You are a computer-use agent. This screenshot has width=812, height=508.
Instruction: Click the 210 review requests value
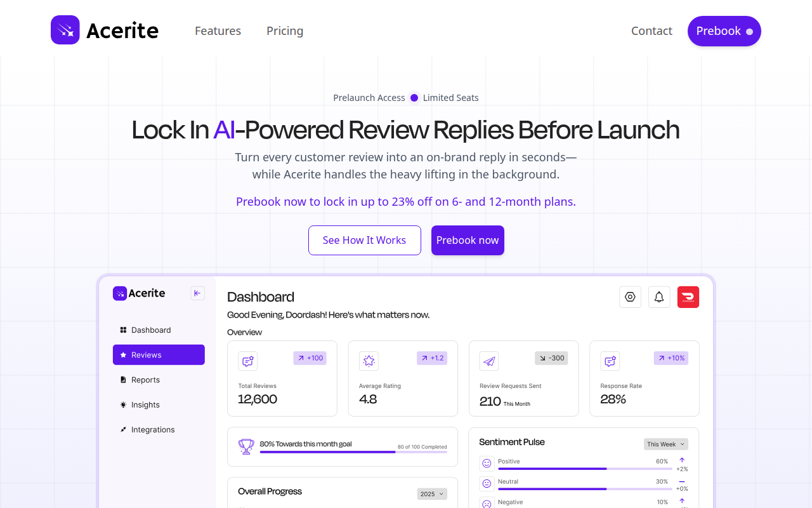490,401
